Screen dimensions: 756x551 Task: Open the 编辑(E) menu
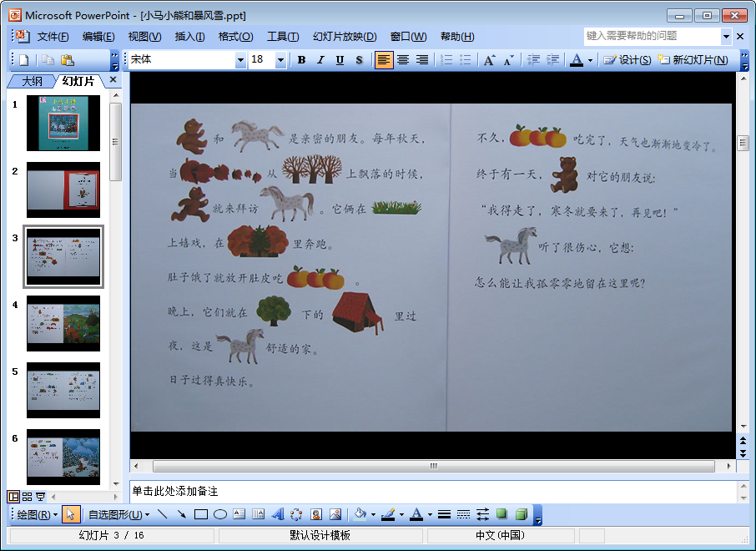click(98, 37)
